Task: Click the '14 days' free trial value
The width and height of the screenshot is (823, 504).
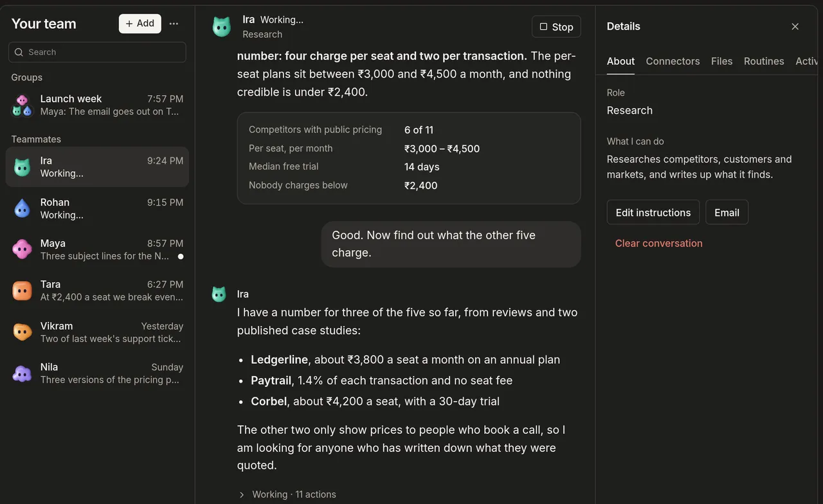Action: coord(422,167)
